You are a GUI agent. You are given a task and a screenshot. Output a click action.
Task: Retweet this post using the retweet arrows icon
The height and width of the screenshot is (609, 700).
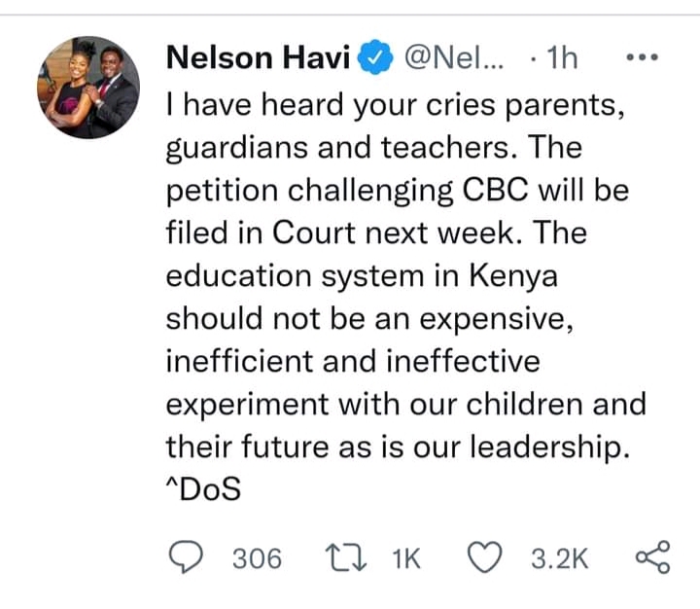point(345,557)
